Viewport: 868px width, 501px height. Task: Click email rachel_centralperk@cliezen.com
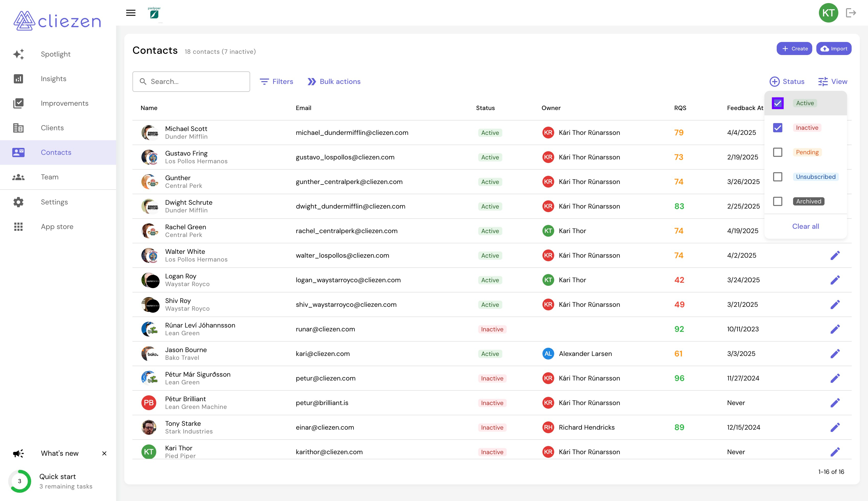click(x=346, y=231)
